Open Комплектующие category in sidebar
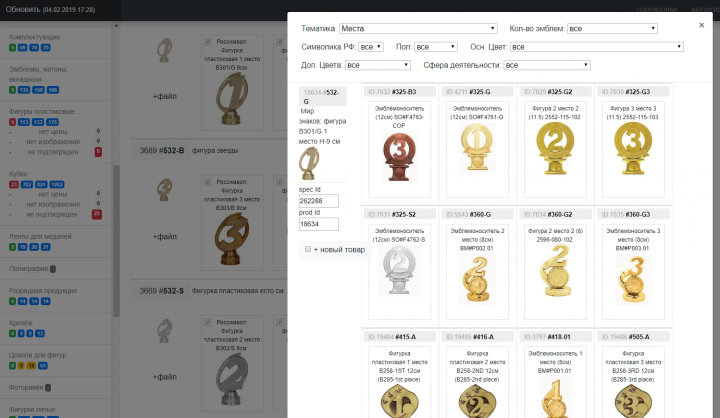720x418 pixels. click(x=34, y=37)
